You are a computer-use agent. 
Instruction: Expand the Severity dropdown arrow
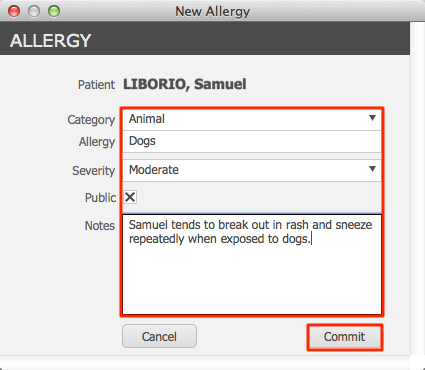(x=372, y=169)
